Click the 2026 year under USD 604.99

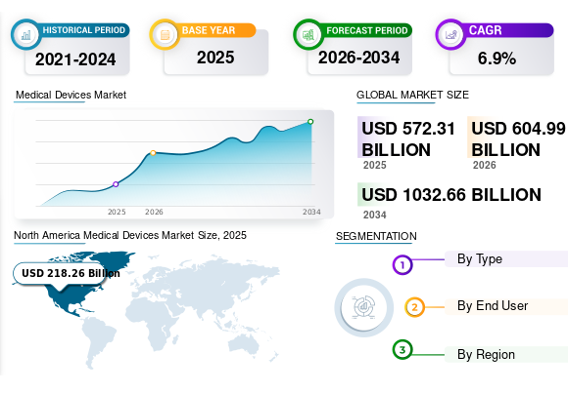click(x=484, y=165)
